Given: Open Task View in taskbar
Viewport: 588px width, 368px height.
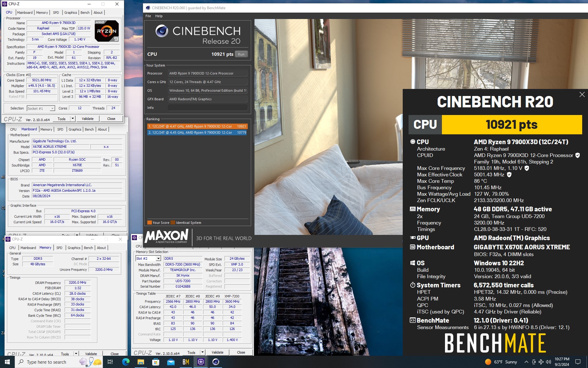Looking at the screenshot, I should (110, 362).
